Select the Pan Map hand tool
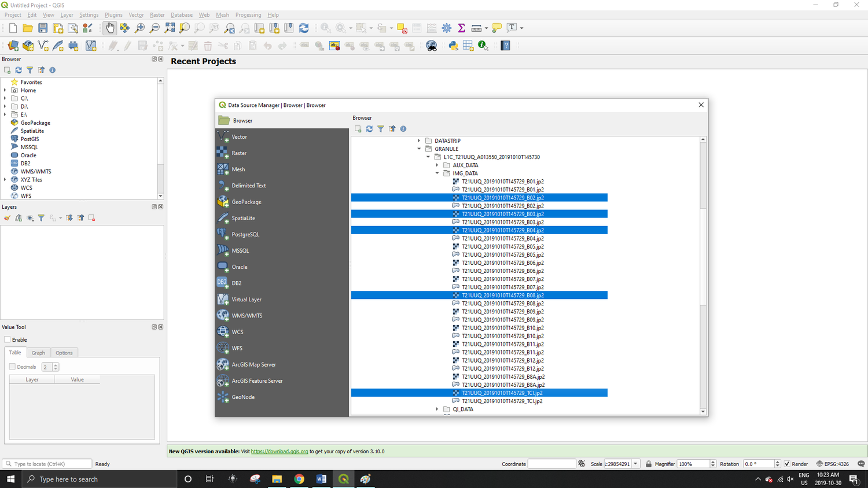The height and width of the screenshot is (488, 868). pos(110,28)
